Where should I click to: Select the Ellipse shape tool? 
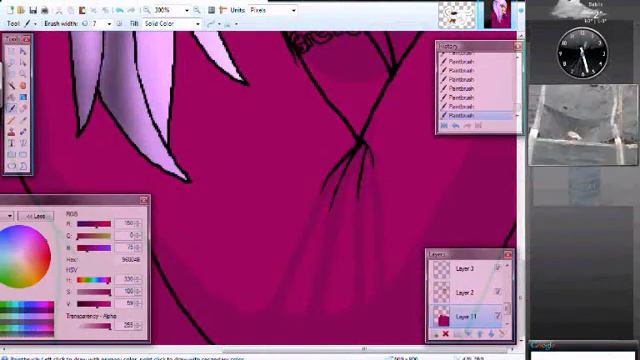pos(12,166)
